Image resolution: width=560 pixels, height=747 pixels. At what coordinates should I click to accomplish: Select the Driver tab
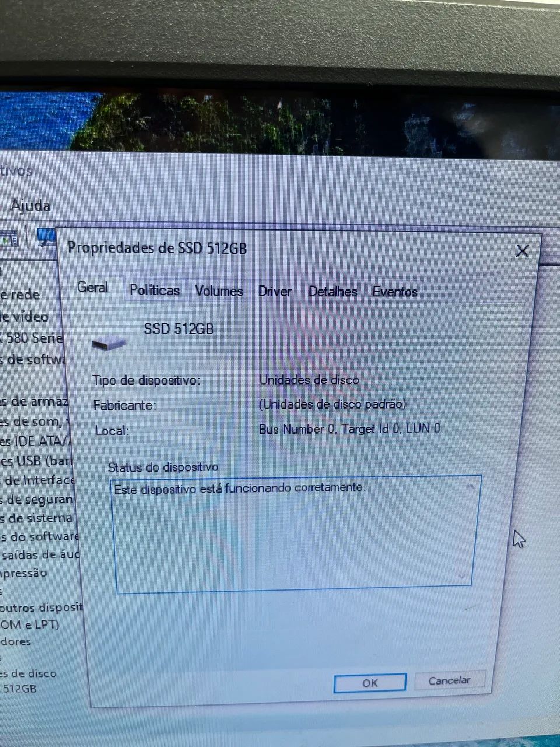pos(275,291)
